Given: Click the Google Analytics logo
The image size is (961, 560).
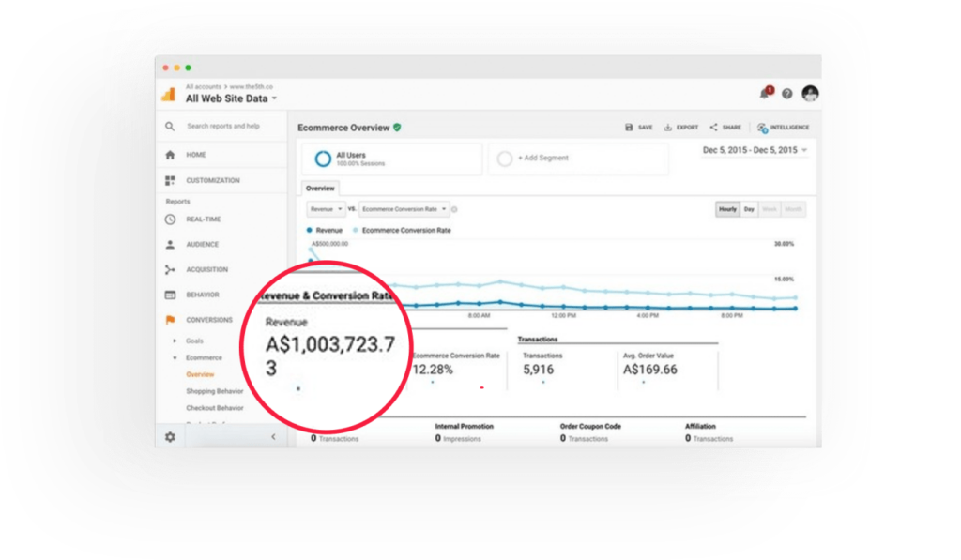Looking at the screenshot, I should click(x=169, y=94).
